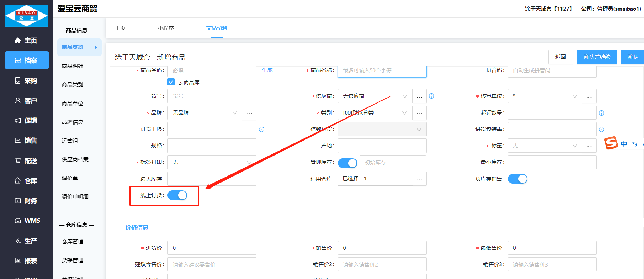Click the help icon beside 订货上限 field
This screenshot has width=644, height=279.
[262, 129]
